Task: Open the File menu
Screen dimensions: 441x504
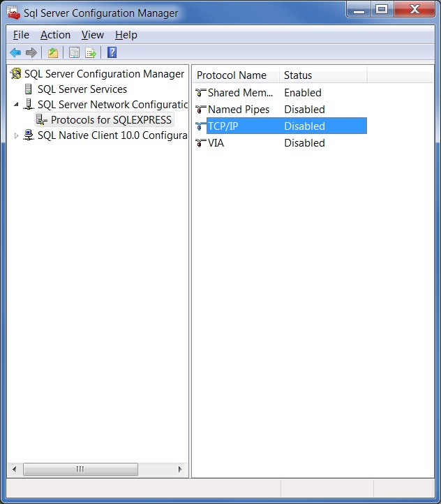Action: [21, 35]
